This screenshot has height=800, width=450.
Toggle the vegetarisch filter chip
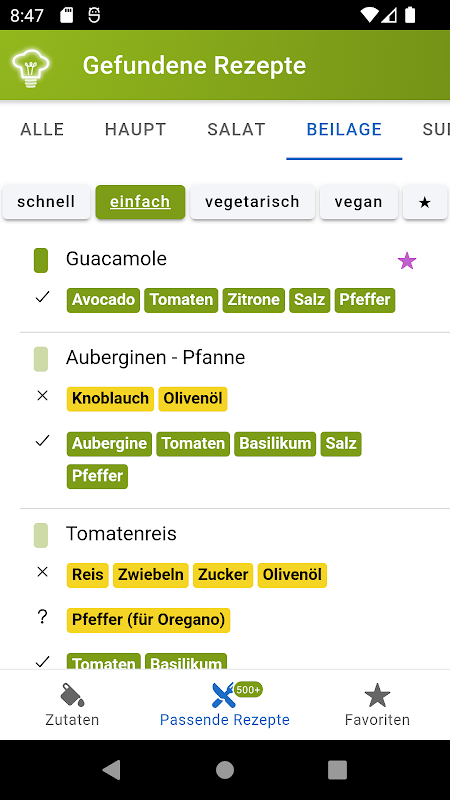click(x=253, y=202)
